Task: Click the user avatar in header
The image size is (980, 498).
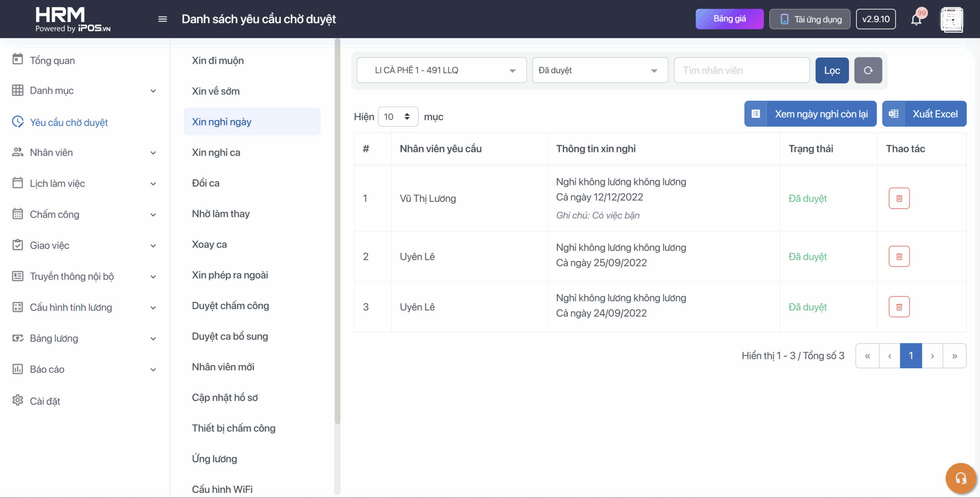Action: (x=952, y=19)
